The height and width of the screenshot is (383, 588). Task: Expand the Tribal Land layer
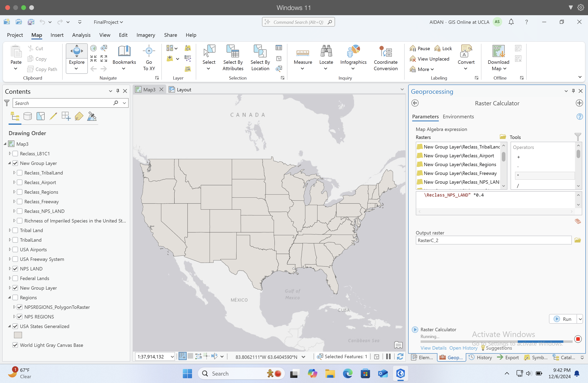coord(10,230)
